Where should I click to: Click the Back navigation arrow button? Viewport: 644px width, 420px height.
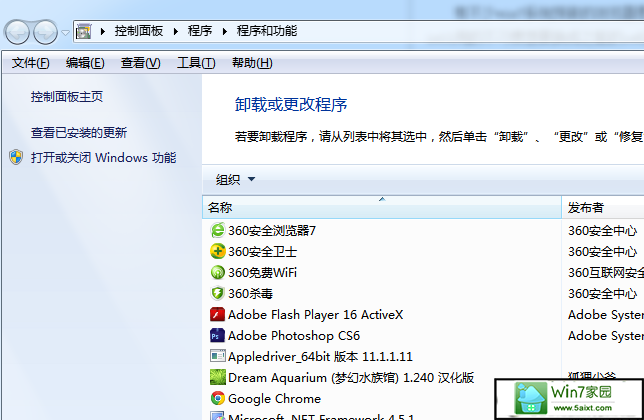(17, 32)
